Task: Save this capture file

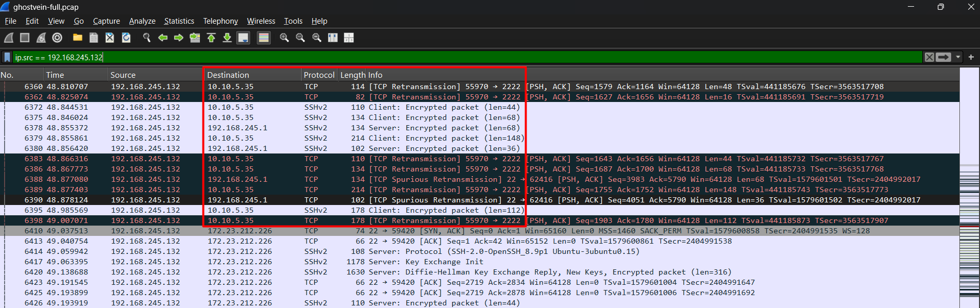Action: [x=94, y=38]
